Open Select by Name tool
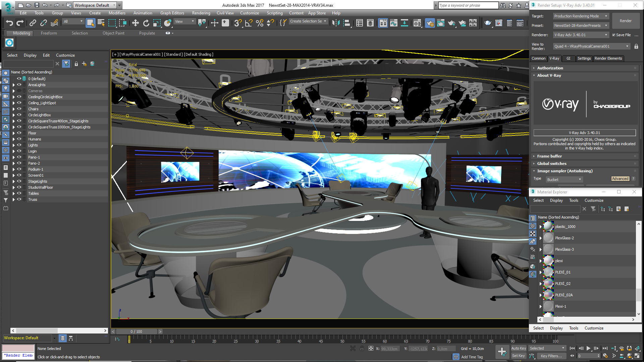Image resolution: width=644 pixels, height=362 pixels. [101, 23]
